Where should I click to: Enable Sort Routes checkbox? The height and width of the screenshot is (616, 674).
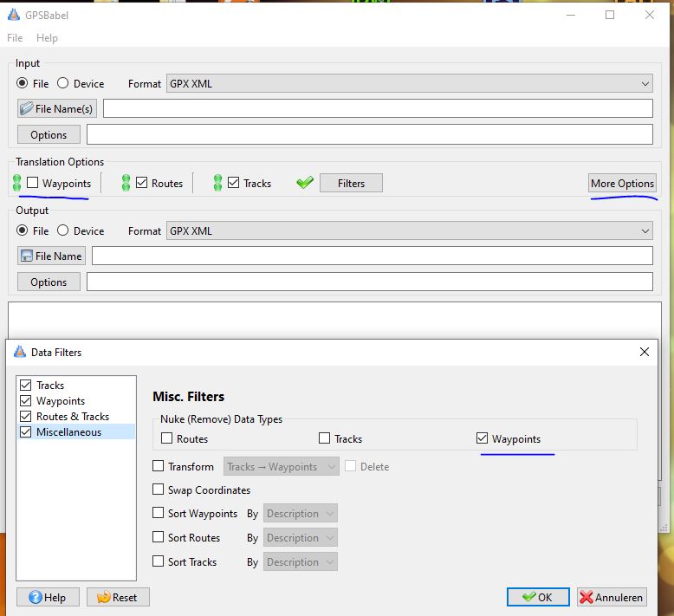click(159, 537)
